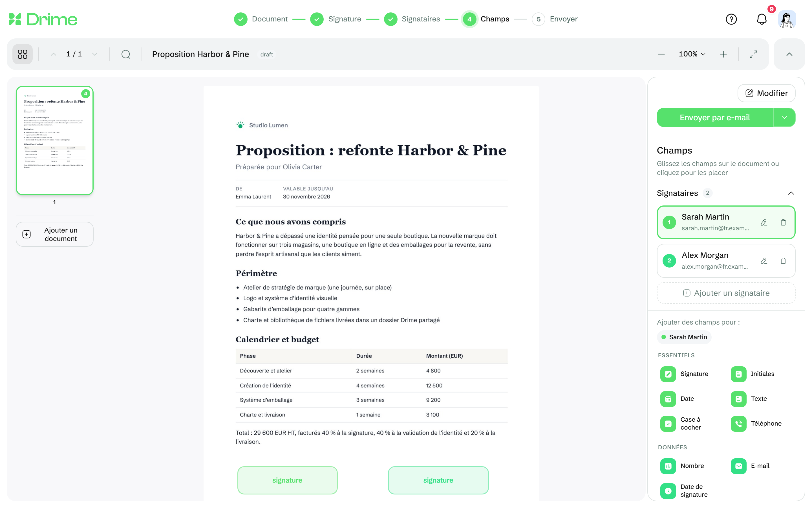Add an Initiales field
The image size is (812, 508).
[753, 374]
